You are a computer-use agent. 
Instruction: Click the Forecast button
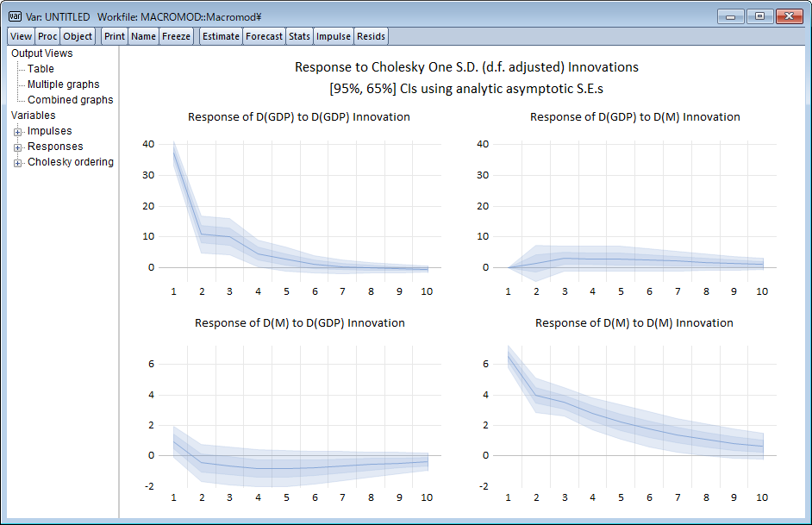coord(264,36)
